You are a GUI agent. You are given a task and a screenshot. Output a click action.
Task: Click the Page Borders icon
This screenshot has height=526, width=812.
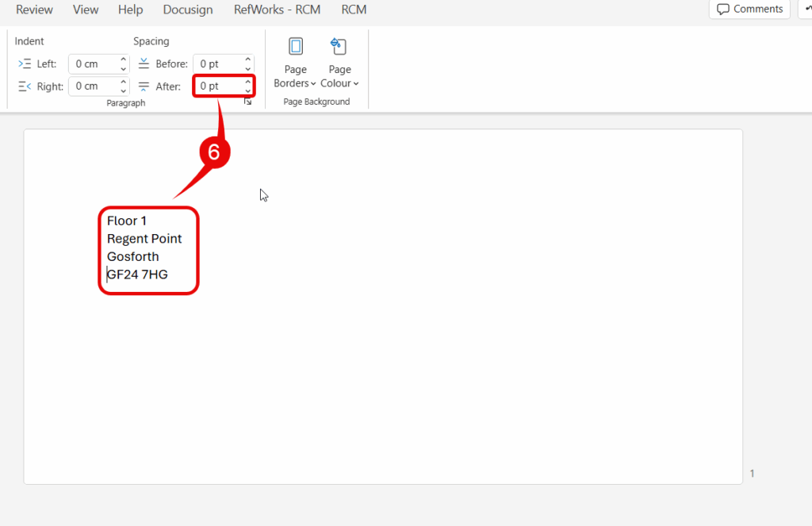point(296,47)
